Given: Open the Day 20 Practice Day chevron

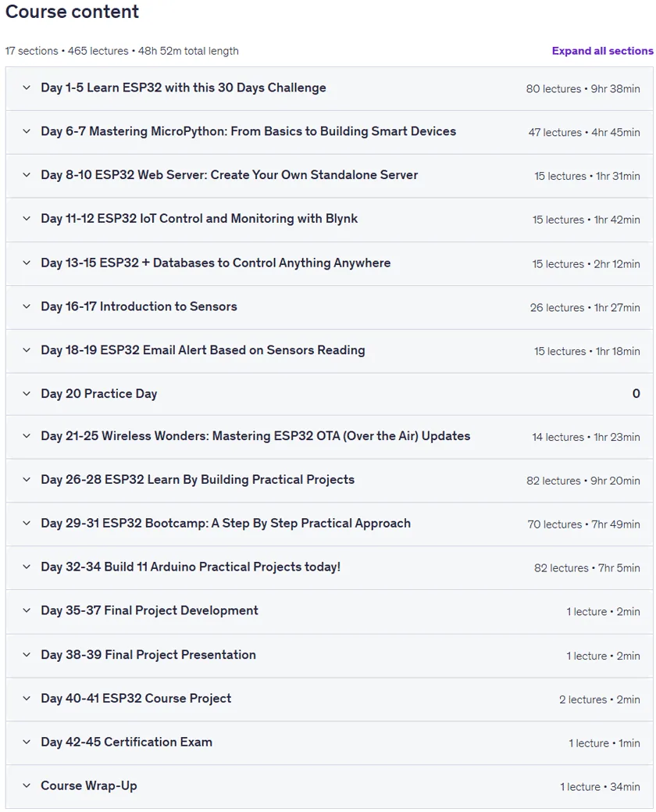Looking at the screenshot, I should [x=27, y=394].
